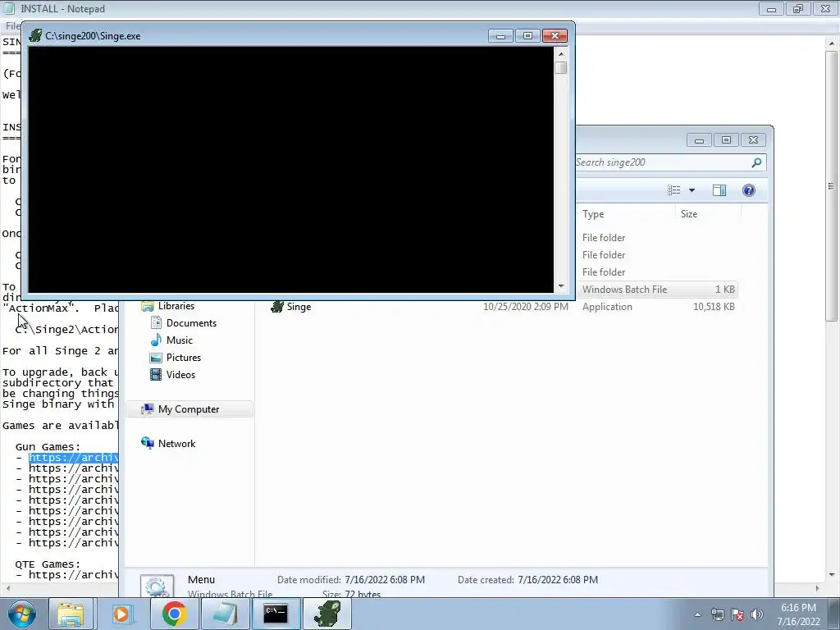840x630 pixels.
Task: Close the Explorer singe200 window
Action: [x=753, y=140]
